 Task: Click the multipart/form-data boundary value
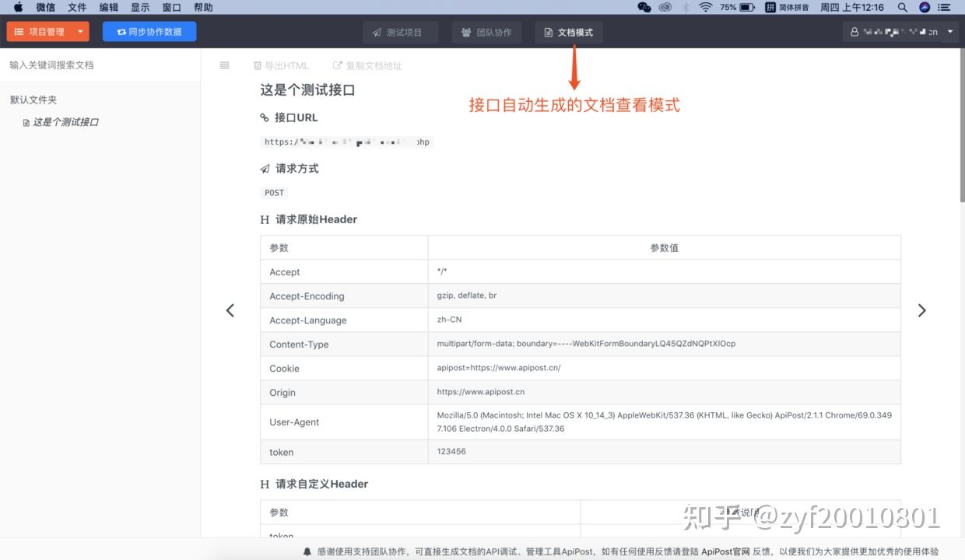586,344
